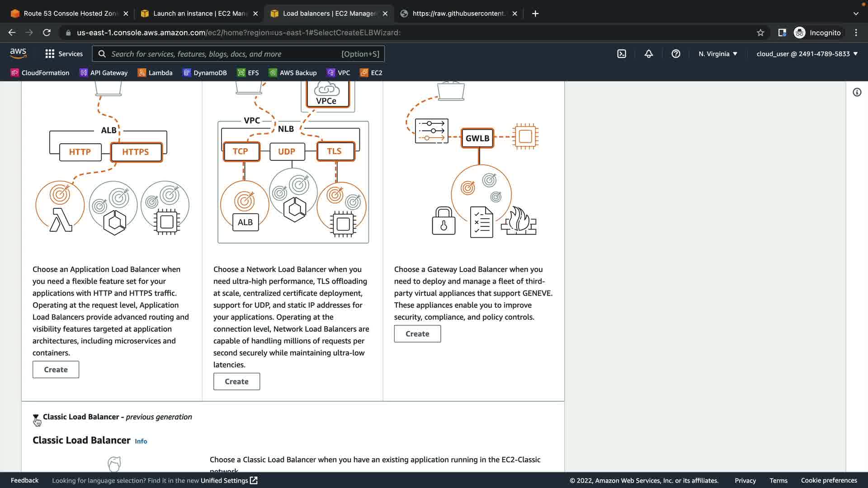Open the DynamoDB favorites shortcut
The height and width of the screenshot is (488, 868).
point(205,73)
